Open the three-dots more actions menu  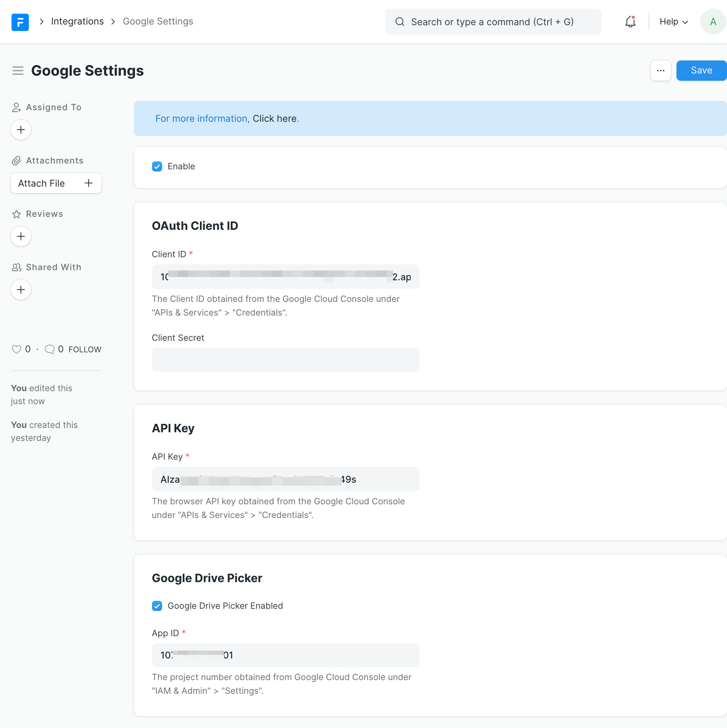coord(660,71)
